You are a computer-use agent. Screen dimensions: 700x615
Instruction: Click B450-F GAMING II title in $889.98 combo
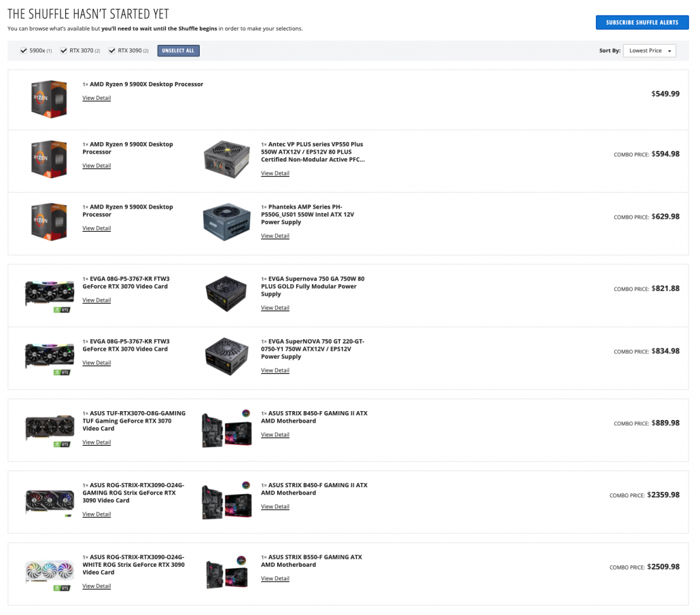(314, 417)
